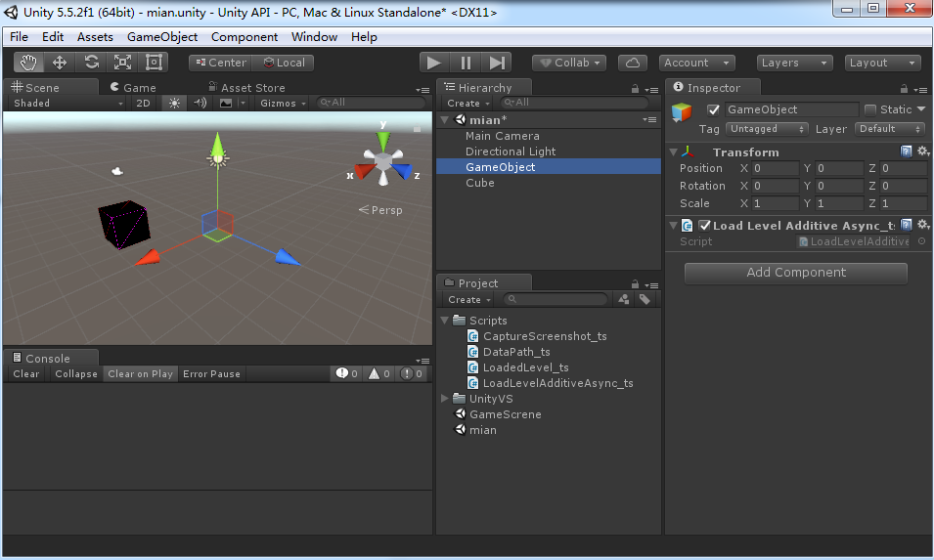Image resolution: width=934 pixels, height=560 pixels.
Task: Open the Layer Default dropdown
Action: (890, 129)
